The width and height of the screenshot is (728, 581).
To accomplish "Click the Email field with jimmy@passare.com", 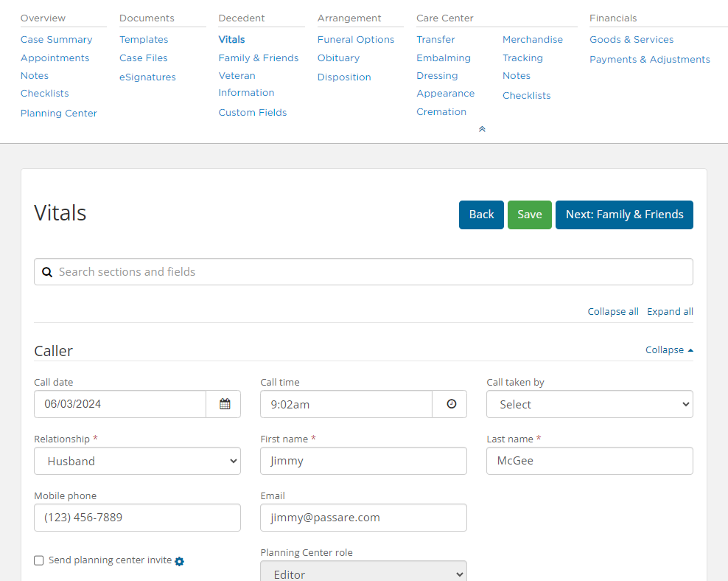I will (363, 518).
